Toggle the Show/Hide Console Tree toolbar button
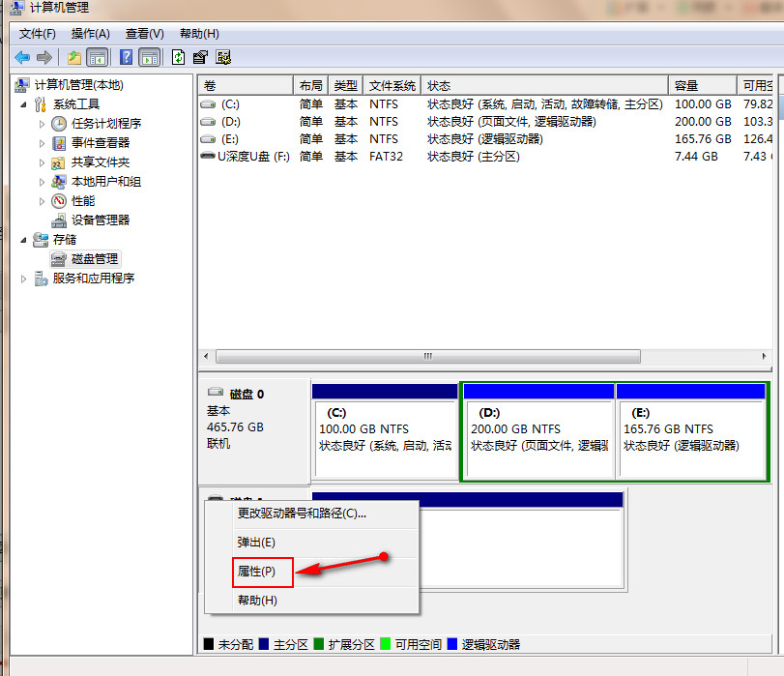 [x=98, y=57]
